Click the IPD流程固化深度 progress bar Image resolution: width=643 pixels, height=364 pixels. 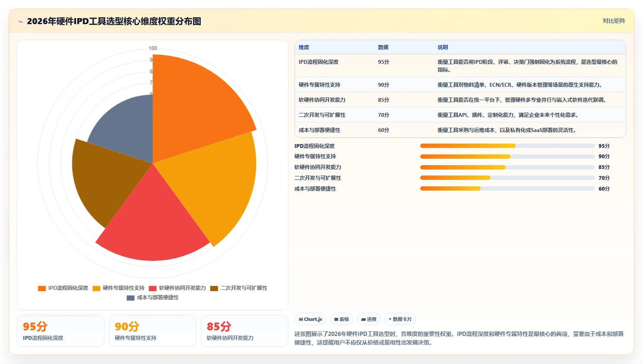click(507, 146)
